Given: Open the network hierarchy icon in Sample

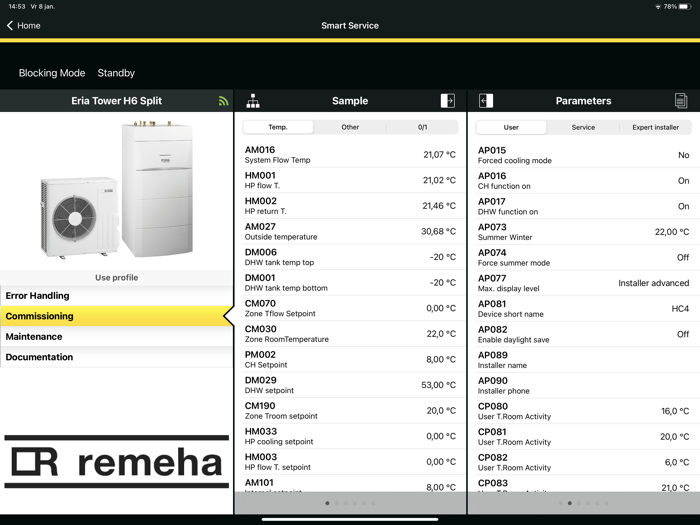Looking at the screenshot, I should (253, 101).
